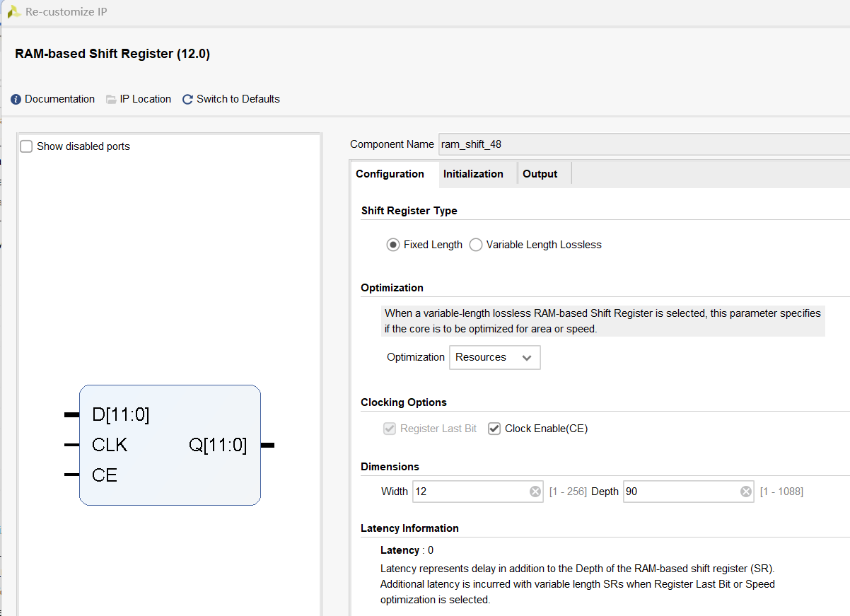Click the Depth input field
Viewport: 850px width, 616px height.
point(679,491)
